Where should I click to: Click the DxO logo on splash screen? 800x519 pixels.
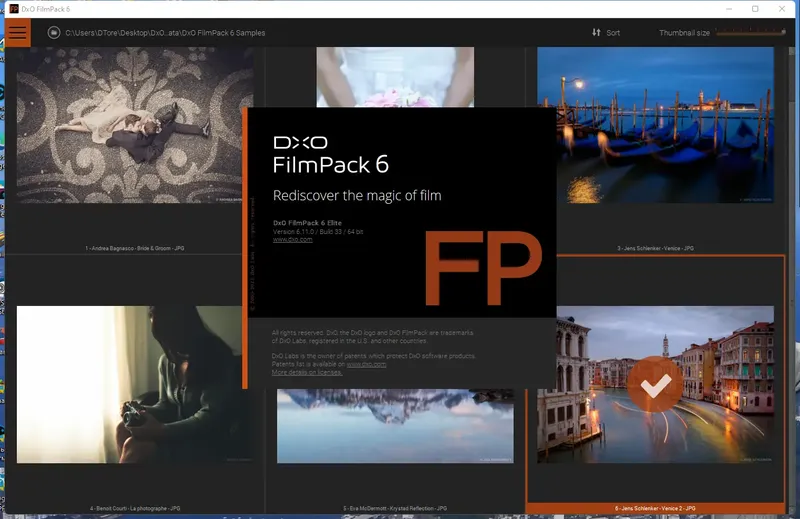tap(301, 142)
